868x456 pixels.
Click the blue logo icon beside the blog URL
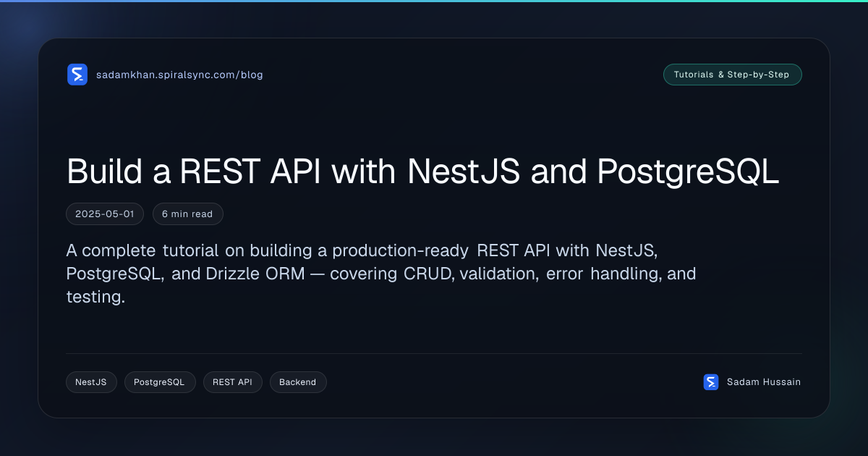77,75
